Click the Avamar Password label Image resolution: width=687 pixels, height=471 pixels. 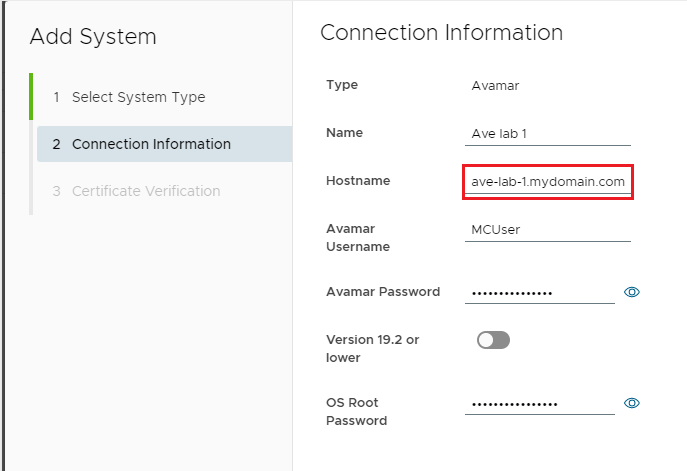click(x=383, y=292)
